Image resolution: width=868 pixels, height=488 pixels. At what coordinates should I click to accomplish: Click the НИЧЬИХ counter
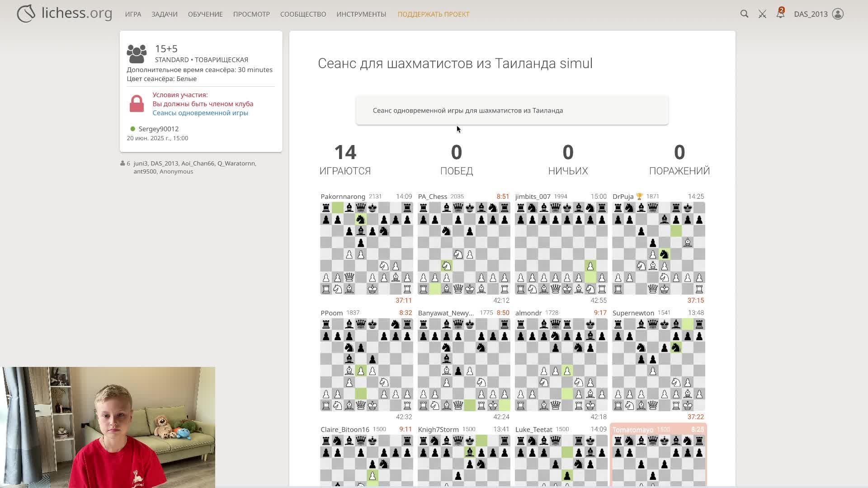(568, 160)
